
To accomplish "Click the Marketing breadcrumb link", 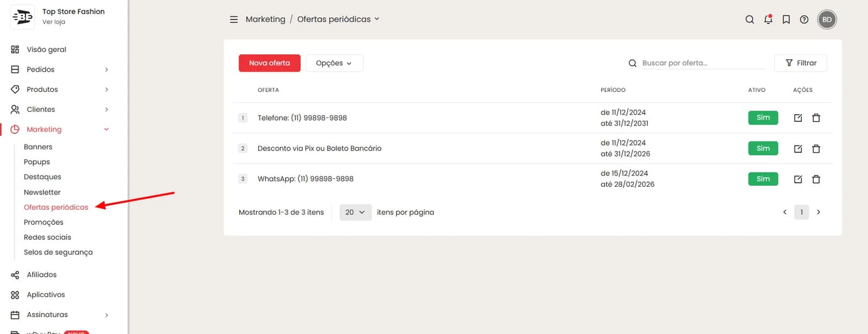I will [x=265, y=19].
